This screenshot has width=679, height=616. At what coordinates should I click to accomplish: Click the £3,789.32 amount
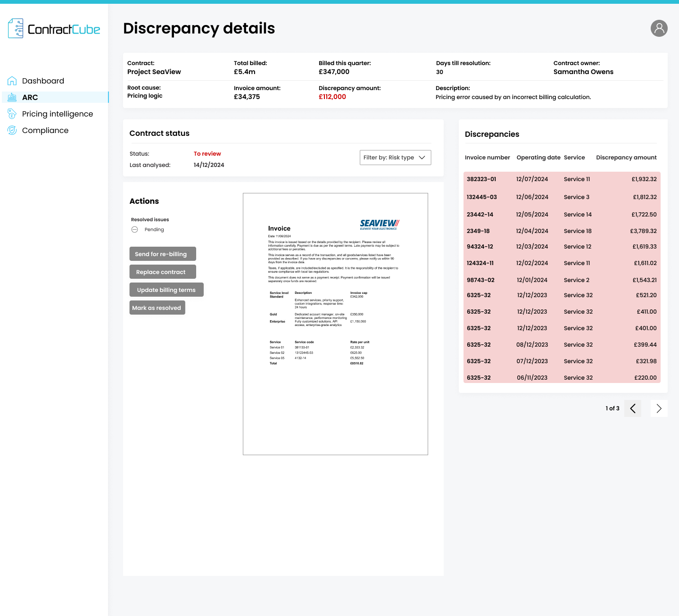click(x=643, y=231)
